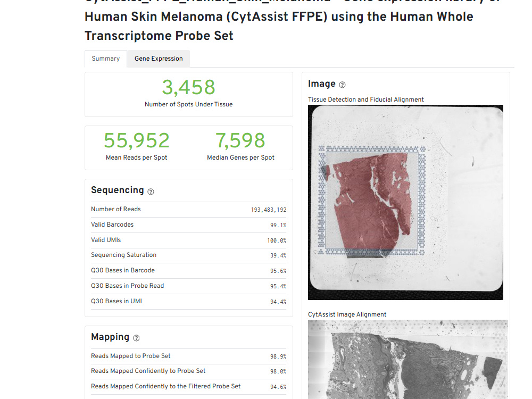Click the CytAssist Image Alignment caption

point(347,314)
